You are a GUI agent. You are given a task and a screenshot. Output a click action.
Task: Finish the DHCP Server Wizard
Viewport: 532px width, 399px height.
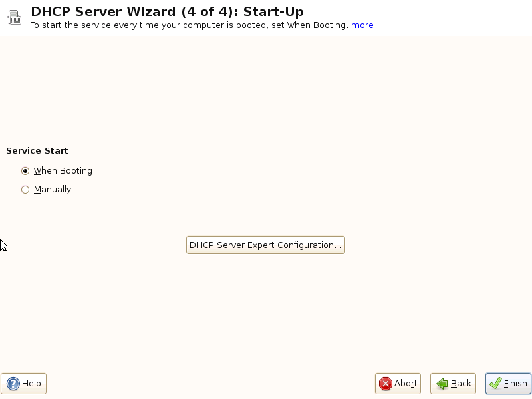coord(508,384)
